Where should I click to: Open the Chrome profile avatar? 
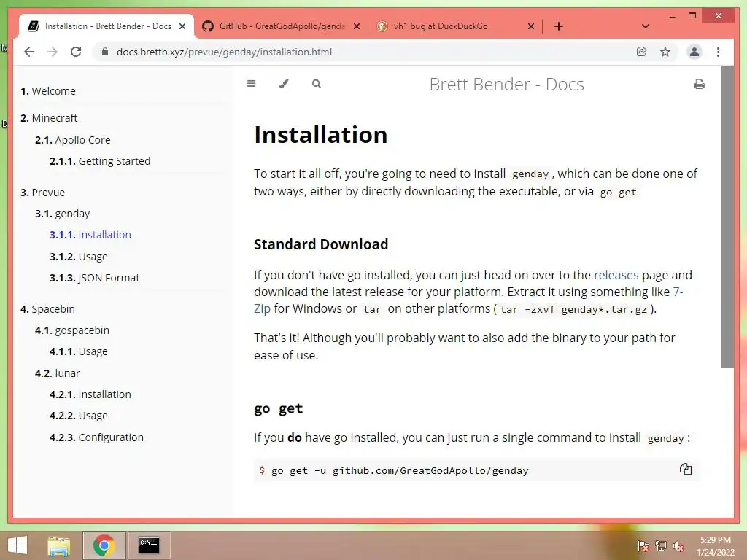click(694, 52)
